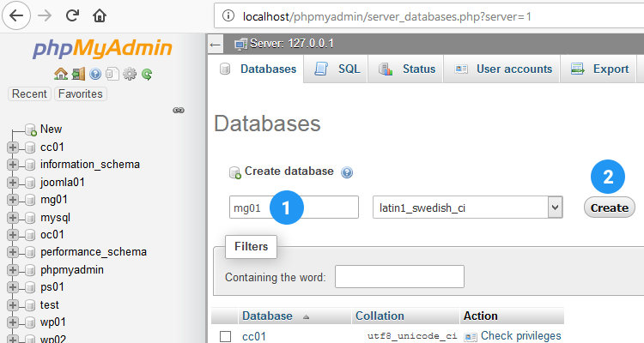
Task: Open the Status tab
Action: click(406, 69)
